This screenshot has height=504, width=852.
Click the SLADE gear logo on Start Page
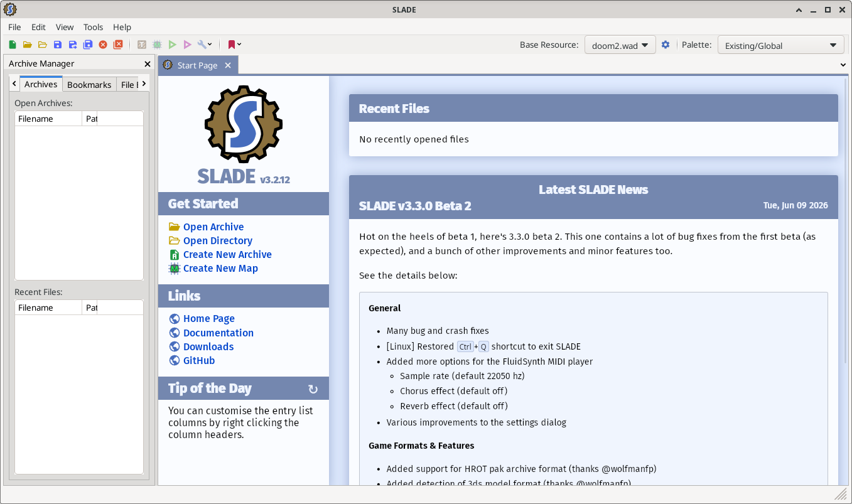click(244, 124)
